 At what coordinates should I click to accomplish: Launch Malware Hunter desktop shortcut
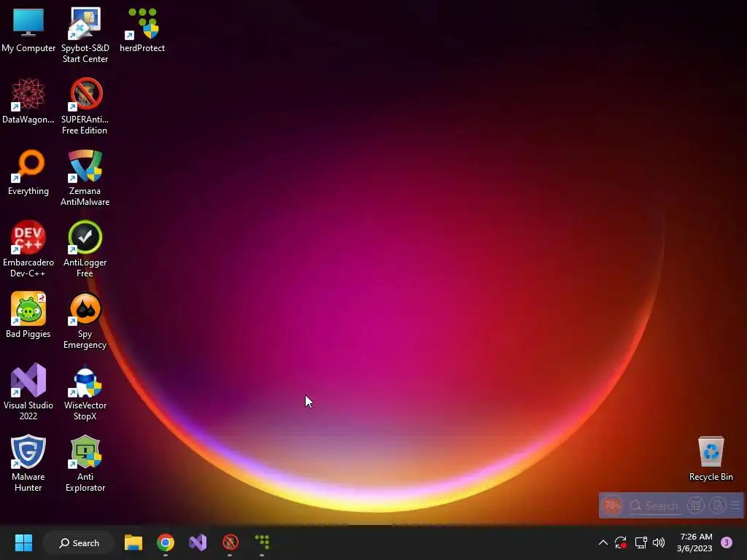pos(28,463)
